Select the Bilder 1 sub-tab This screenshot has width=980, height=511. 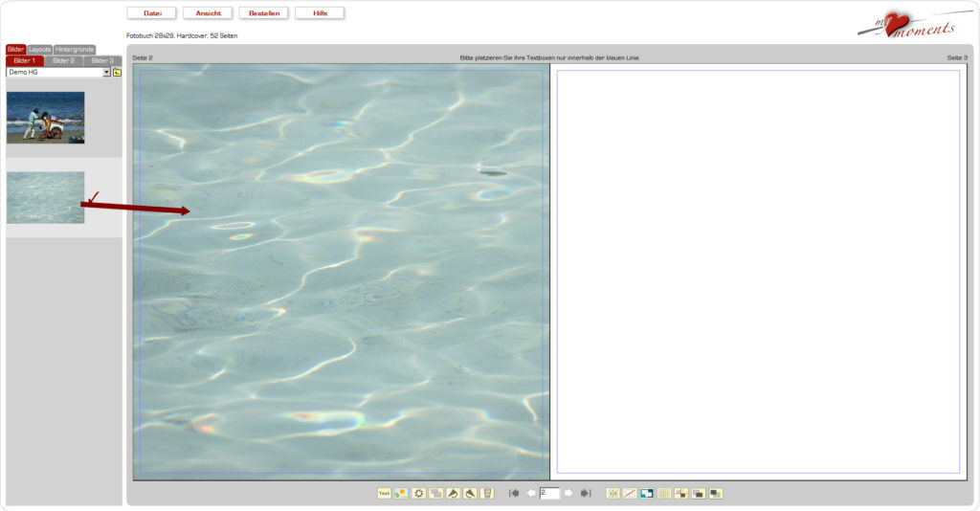24,60
